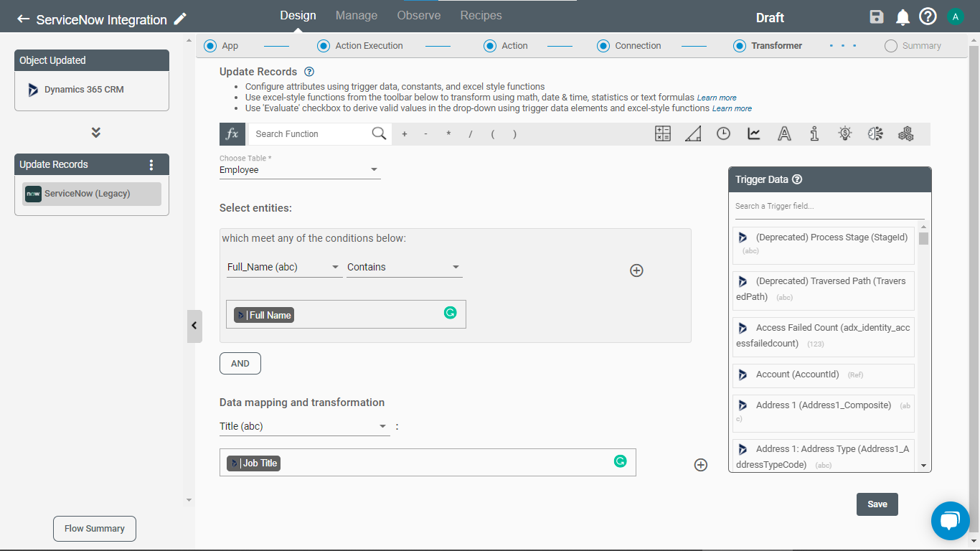Click the AND button

tap(240, 364)
